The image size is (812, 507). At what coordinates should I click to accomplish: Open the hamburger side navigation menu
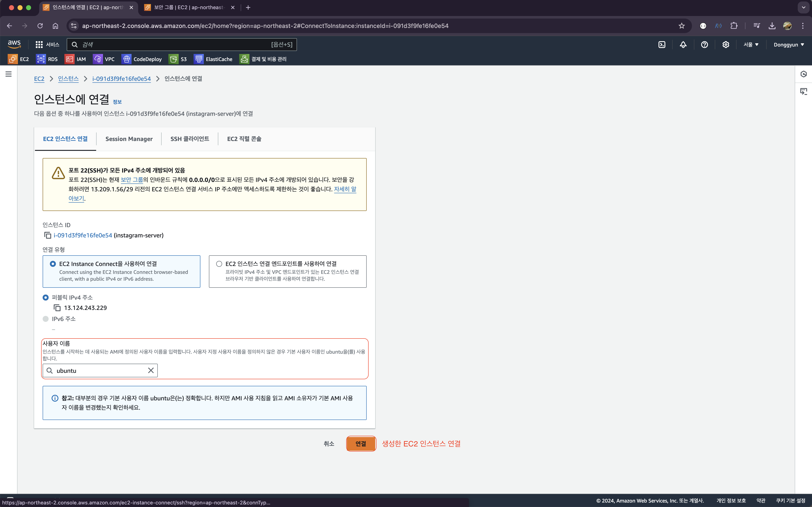[9, 74]
